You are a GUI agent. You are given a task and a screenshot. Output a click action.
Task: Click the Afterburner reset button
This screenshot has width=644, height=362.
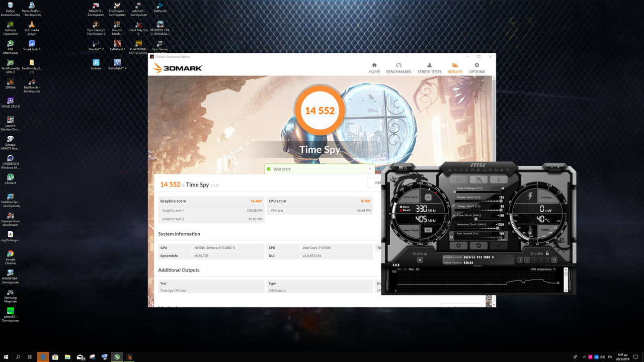478,246
